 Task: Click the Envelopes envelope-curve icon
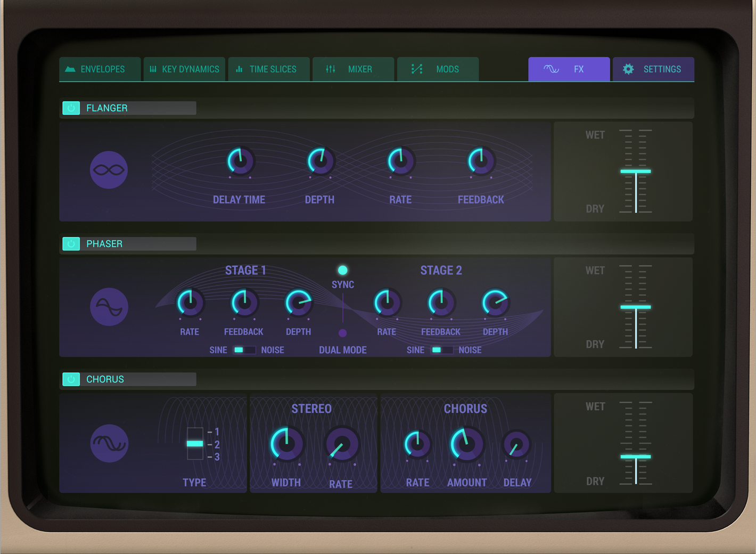point(70,69)
